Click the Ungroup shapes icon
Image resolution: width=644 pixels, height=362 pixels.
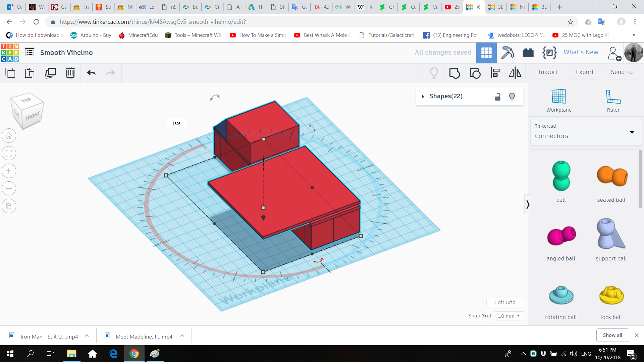(x=475, y=73)
